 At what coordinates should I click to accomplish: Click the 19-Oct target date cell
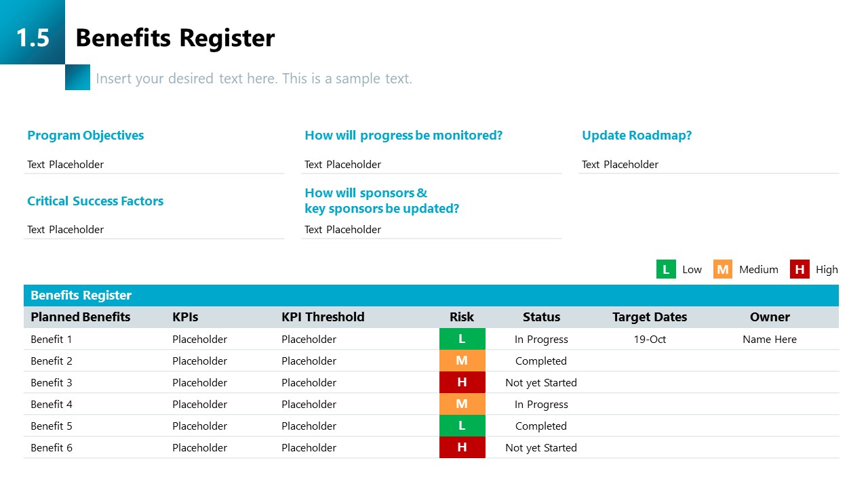650,339
